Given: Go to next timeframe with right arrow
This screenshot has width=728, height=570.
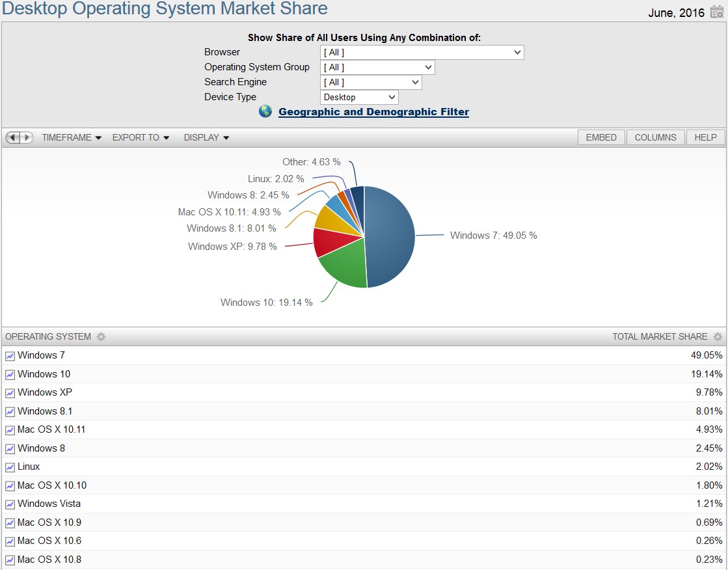Looking at the screenshot, I should coord(27,137).
